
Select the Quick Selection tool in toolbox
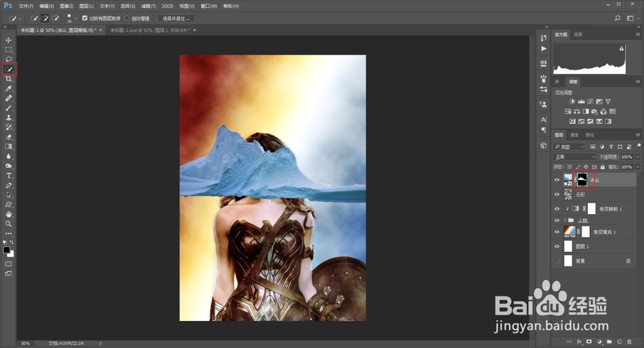[8, 69]
